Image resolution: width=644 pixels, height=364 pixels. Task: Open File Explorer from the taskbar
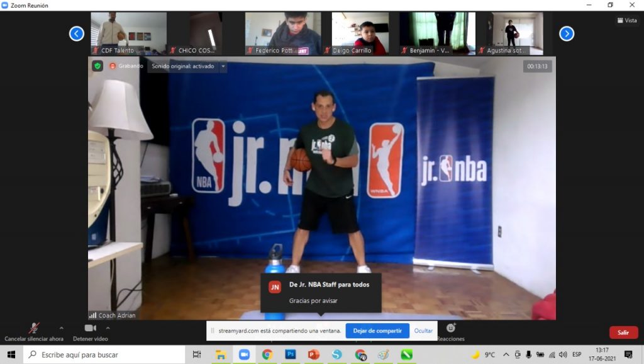221,355
